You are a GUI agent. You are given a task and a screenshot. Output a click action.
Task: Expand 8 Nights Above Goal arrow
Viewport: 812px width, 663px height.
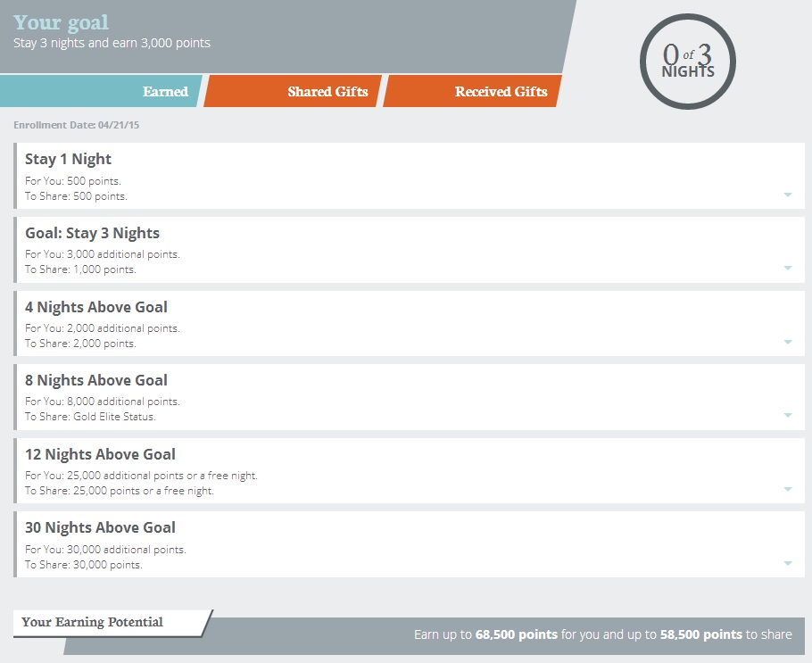tap(788, 415)
